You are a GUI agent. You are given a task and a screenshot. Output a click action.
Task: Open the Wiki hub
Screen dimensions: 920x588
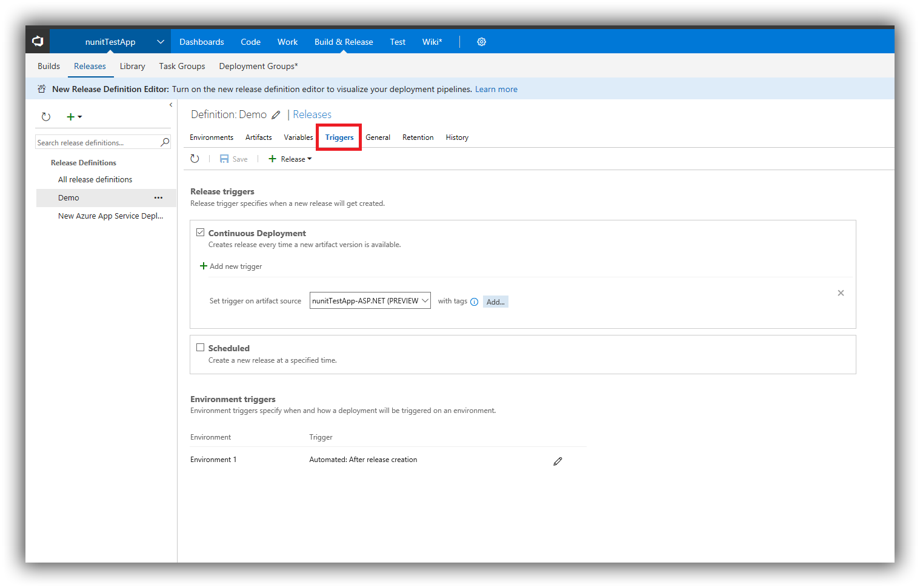tap(432, 42)
